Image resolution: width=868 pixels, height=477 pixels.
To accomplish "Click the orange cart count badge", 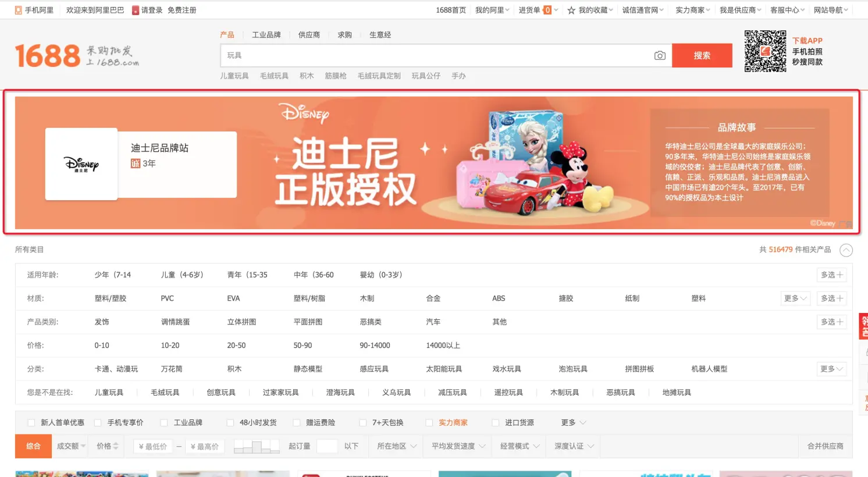I will tap(547, 10).
